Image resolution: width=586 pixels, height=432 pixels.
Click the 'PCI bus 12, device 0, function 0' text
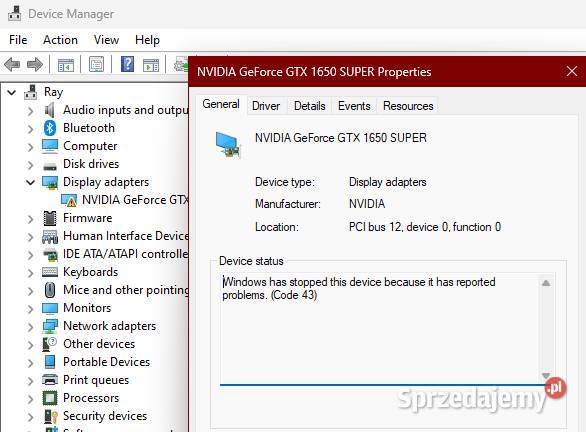click(425, 227)
